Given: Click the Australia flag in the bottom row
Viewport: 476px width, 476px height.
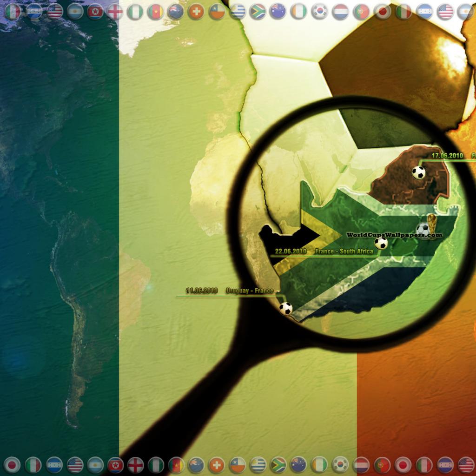Looking at the screenshot, I should 298,464.
